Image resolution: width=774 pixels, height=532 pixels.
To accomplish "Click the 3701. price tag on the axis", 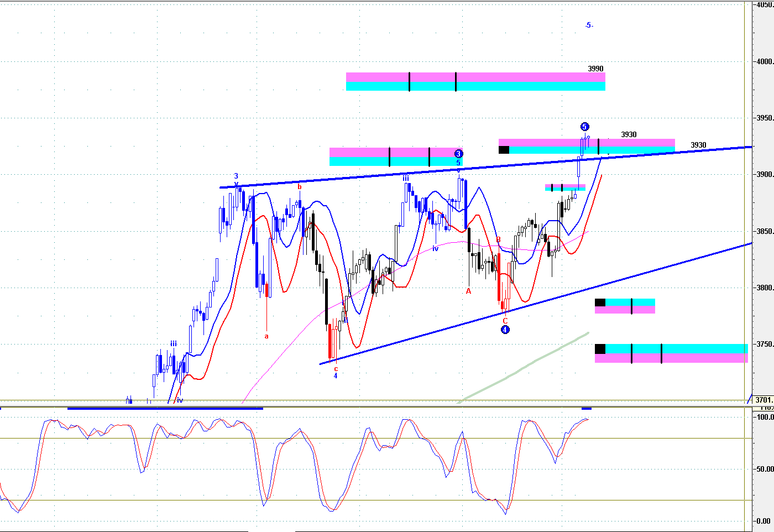I will click(764, 400).
